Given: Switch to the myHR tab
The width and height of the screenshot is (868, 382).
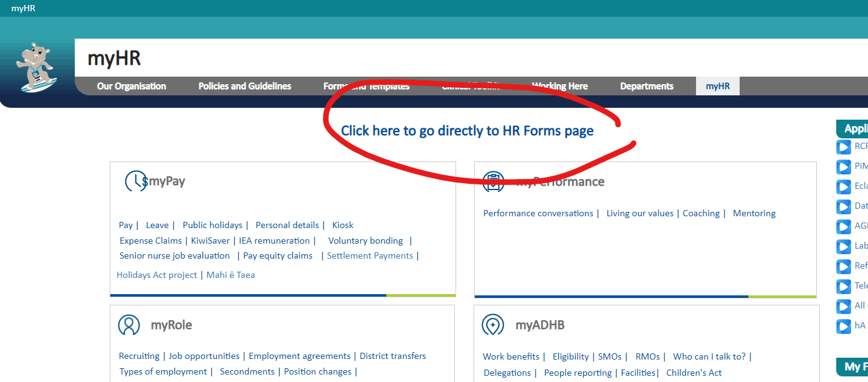Looking at the screenshot, I should point(718,86).
